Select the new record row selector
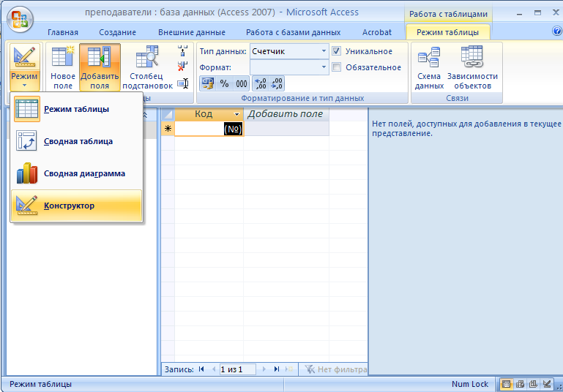The image size is (563, 392). click(x=168, y=129)
